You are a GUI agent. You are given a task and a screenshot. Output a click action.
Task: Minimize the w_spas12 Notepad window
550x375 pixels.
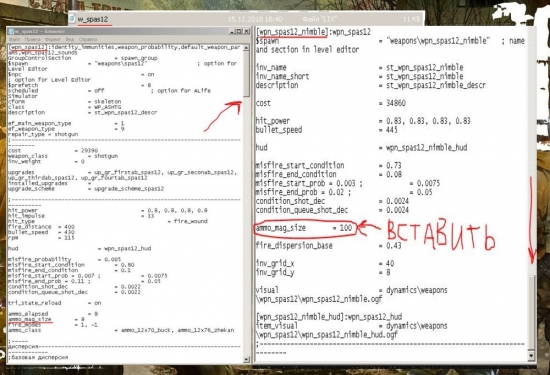(232, 31)
